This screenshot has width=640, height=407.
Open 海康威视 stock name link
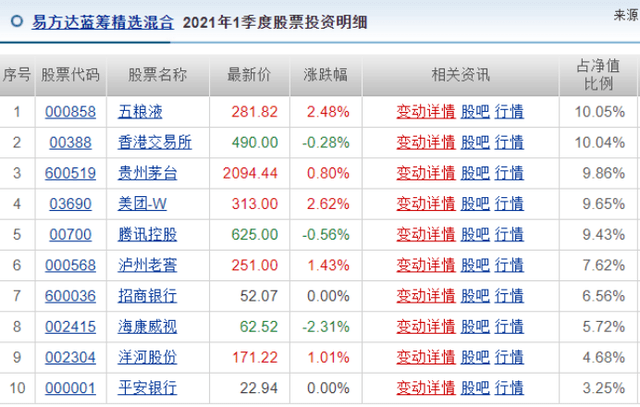click(147, 327)
